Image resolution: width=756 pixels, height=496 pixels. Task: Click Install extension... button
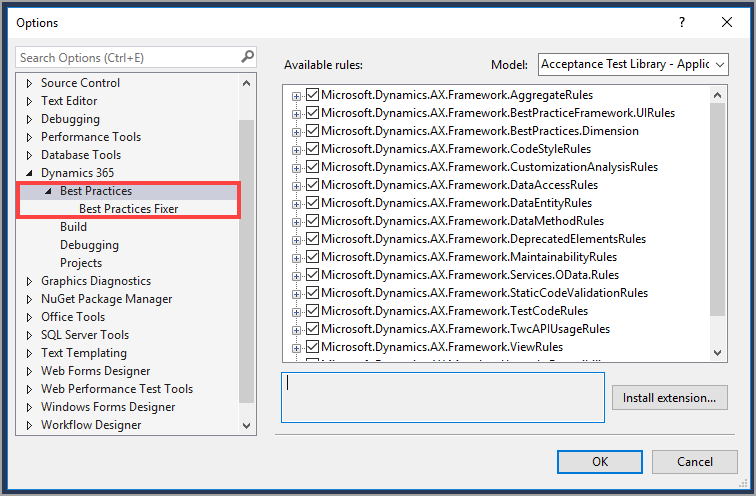point(669,398)
